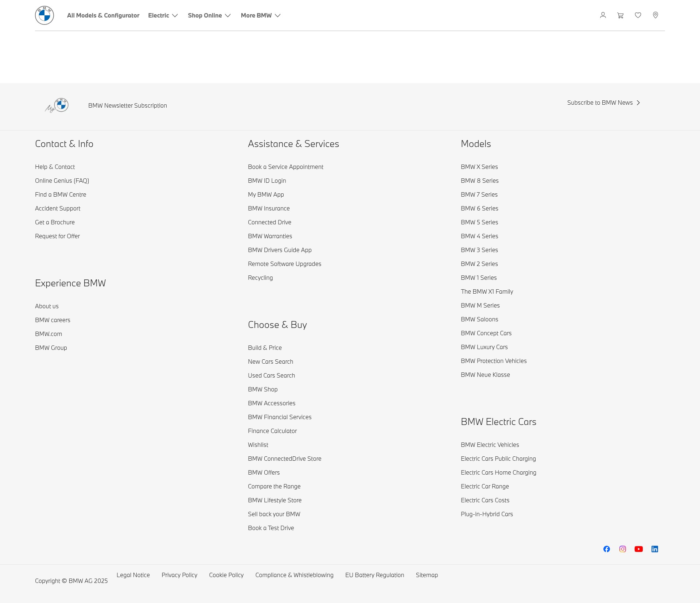This screenshot has width=700, height=603.
Task: Click Subscribe to BMW News
Action: click(604, 103)
